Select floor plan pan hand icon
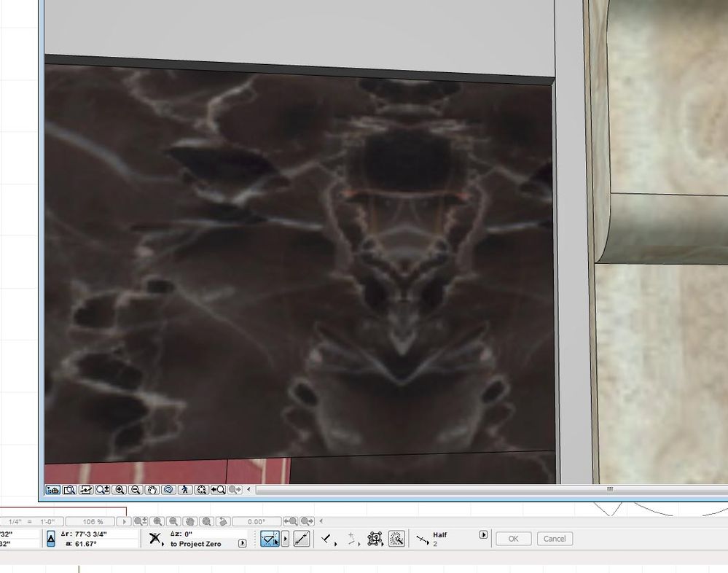The image size is (728, 573). coord(190,521)
